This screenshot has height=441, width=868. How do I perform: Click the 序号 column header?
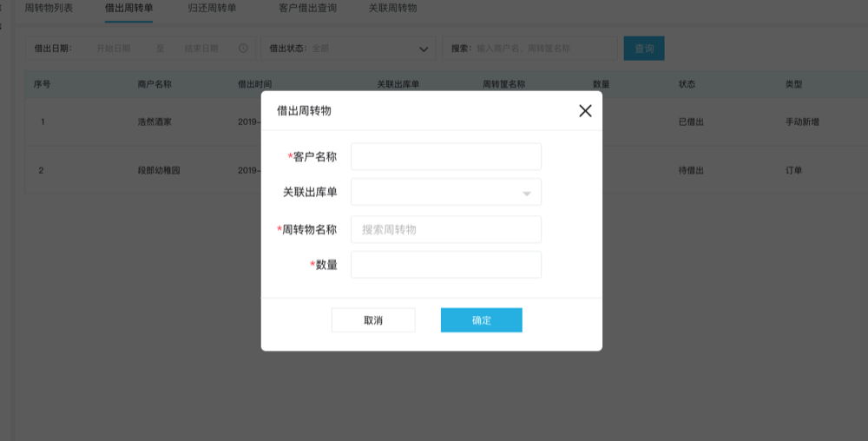42,84
